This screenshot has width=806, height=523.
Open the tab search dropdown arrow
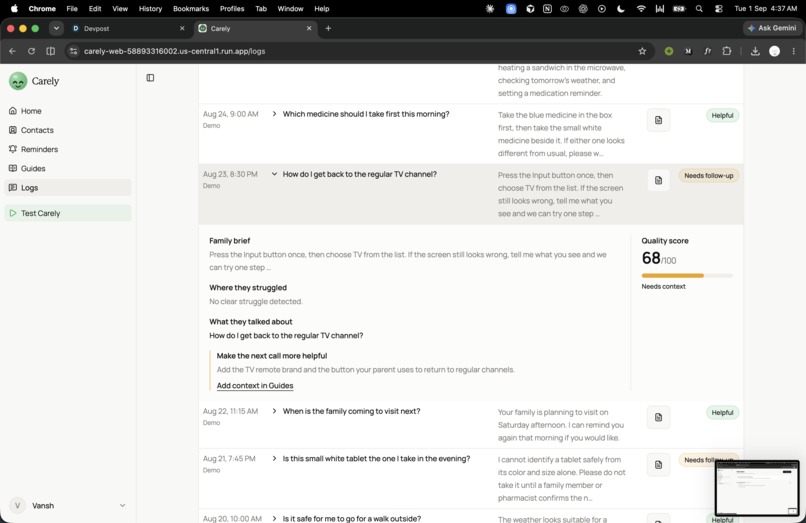pos(56,28)
